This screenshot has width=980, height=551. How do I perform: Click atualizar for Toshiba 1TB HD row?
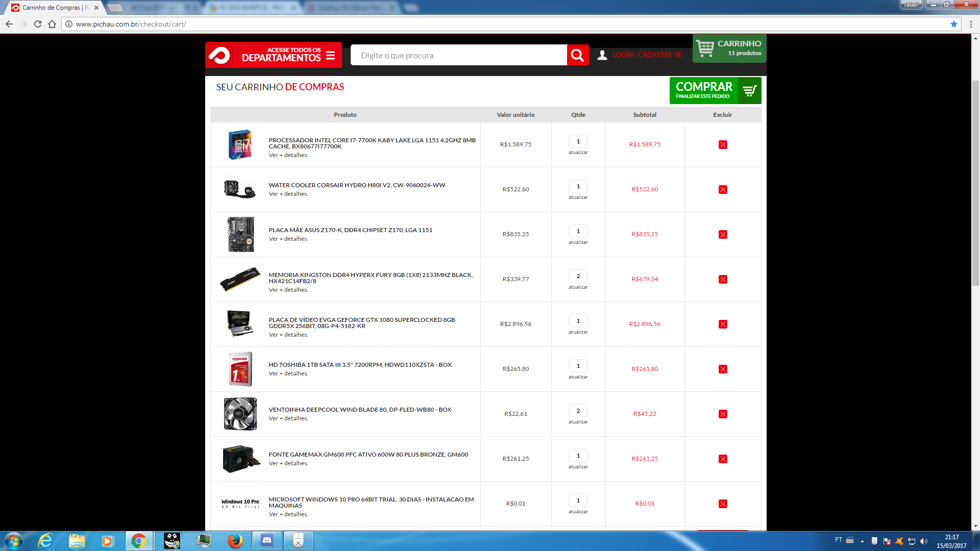pyautogui.click(x=578, y=377)
